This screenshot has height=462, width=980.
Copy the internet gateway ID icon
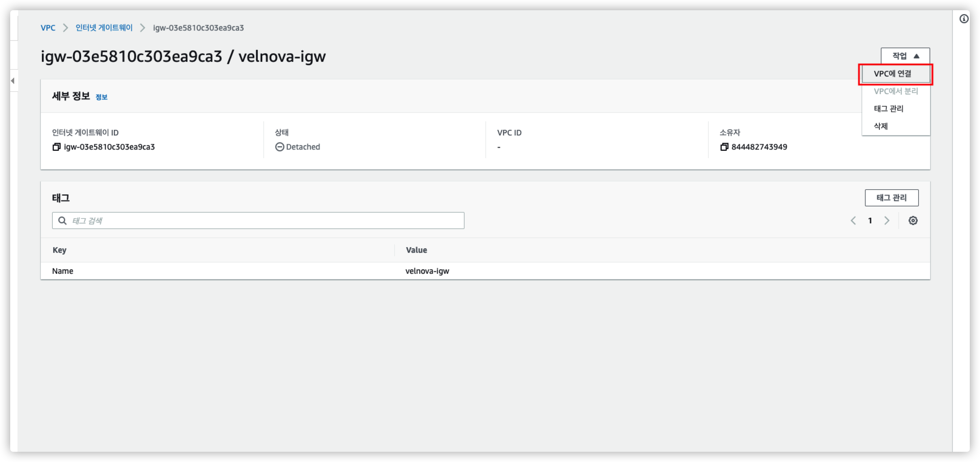(56, 147)
